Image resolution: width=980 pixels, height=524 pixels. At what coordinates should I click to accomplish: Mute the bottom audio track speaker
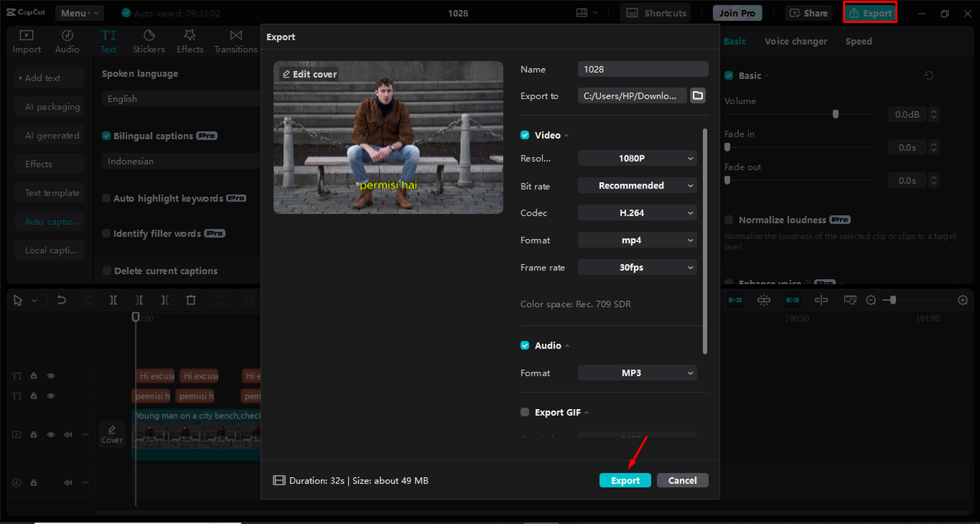coord(68,483)
